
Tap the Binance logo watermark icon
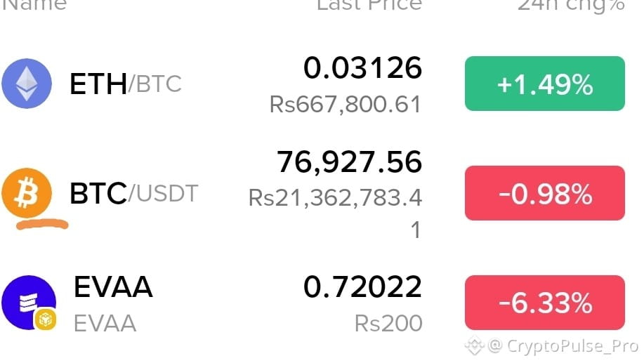point(474,345)
